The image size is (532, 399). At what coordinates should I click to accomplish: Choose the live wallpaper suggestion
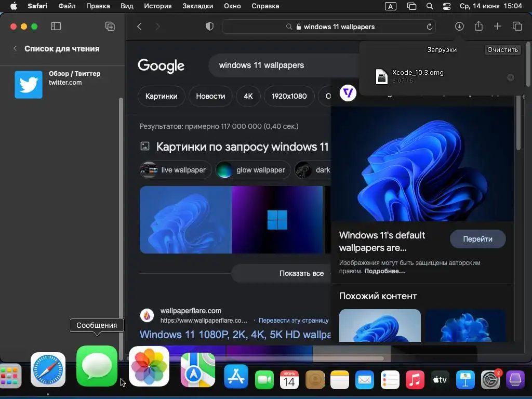[176, 170]
